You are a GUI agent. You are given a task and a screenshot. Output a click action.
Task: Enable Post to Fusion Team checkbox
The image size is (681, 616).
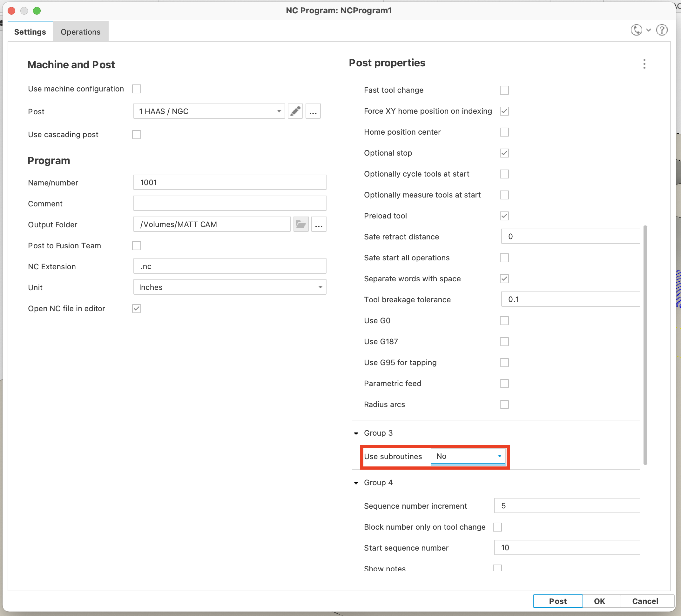coord(137,245)
